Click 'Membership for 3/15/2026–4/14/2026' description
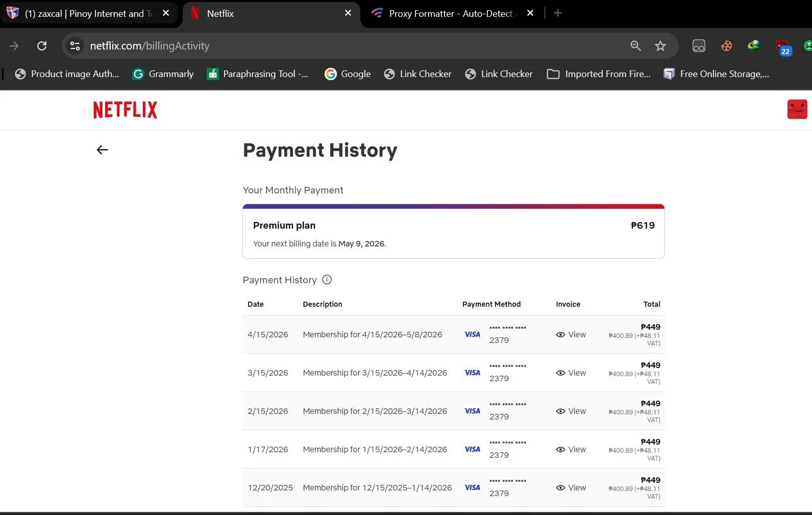Screen dimensions: 812x515 375,373
